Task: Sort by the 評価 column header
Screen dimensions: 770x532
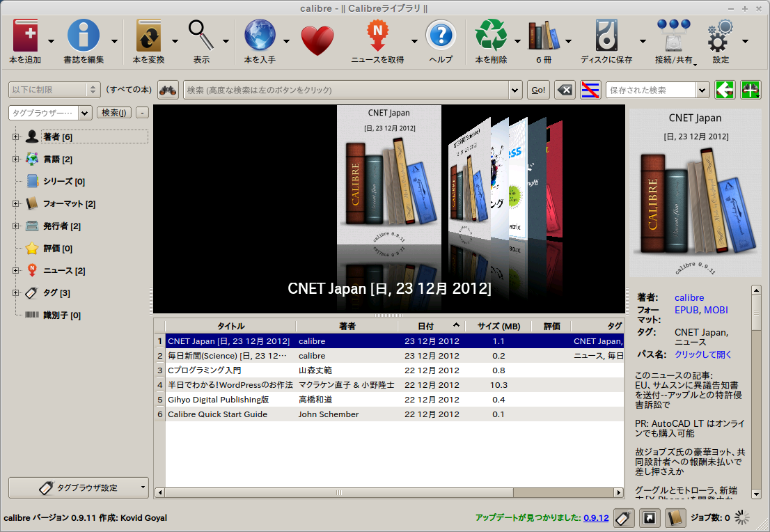Action: coord(552,326)
